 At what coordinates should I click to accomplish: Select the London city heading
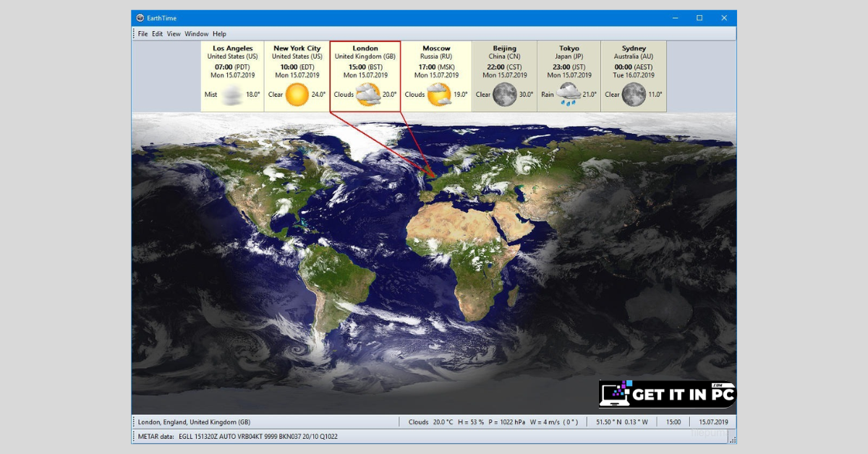point(365,48)
